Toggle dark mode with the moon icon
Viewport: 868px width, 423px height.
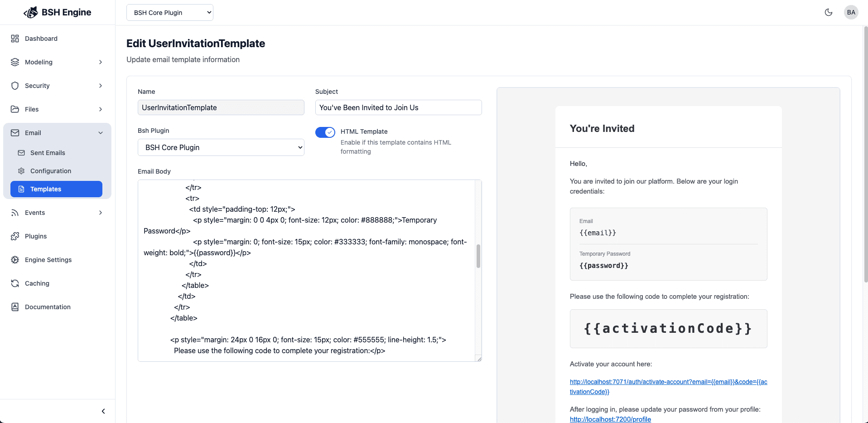[829, 12]
